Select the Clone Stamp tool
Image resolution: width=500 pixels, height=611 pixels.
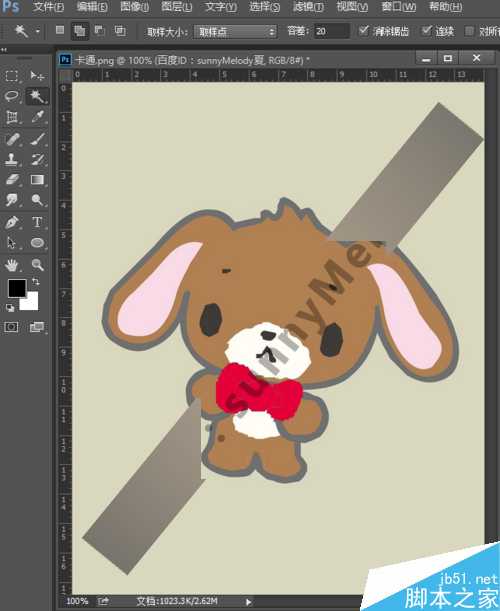click(x=12, y=159)
